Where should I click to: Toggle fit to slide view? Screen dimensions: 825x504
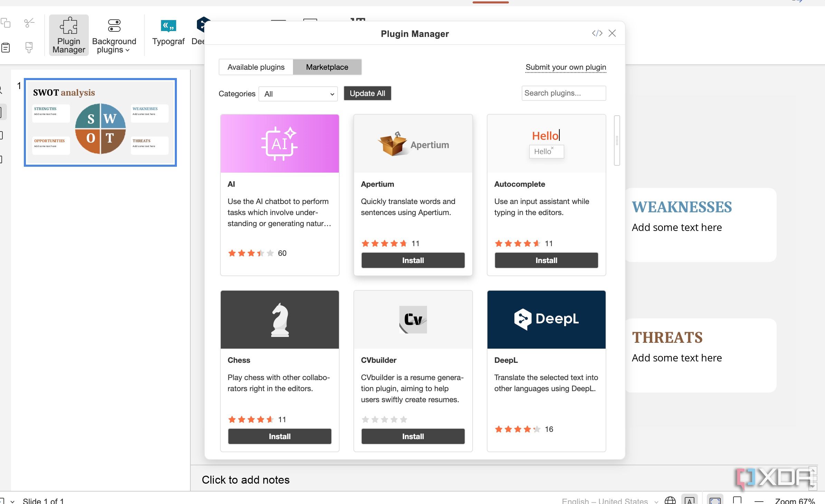[715, 500]
